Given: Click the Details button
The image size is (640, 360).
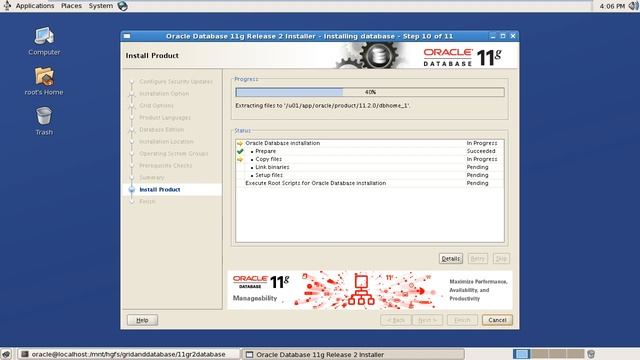Looking at the screenshot, I should pos(451,258).
